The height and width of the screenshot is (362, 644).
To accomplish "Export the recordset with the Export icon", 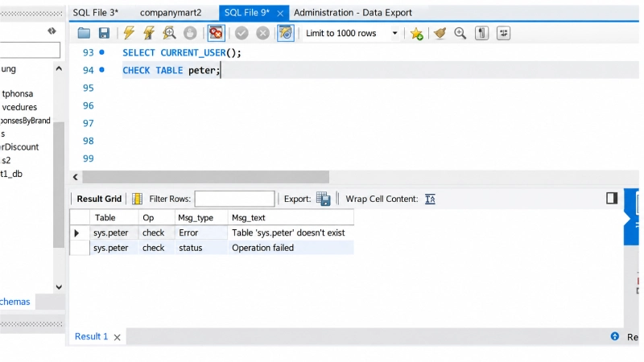I will [x=324, y=199].
